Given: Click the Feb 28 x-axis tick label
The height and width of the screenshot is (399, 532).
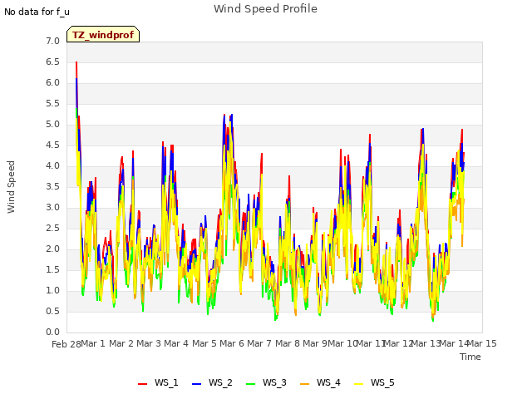Looking at the screenshot, I should coord(66,344).
